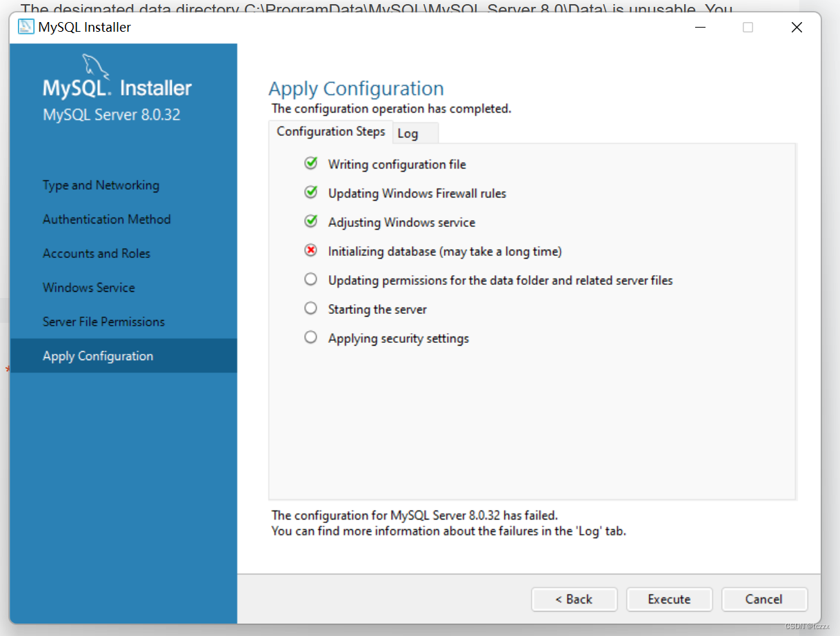Select Authentication Method in the sidebar
Screen dimensions: 840x636
click(106, 219)
